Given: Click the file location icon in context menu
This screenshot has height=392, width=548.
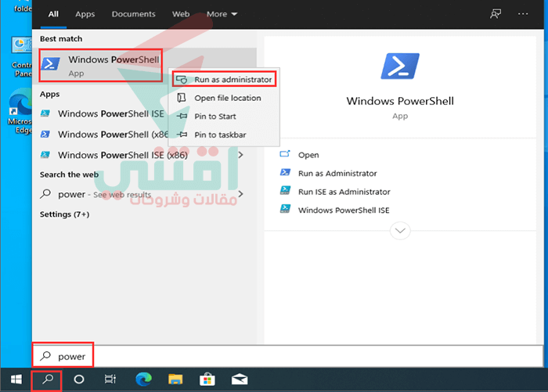Looking at the screenshot, I should click(x=182, y=98).
